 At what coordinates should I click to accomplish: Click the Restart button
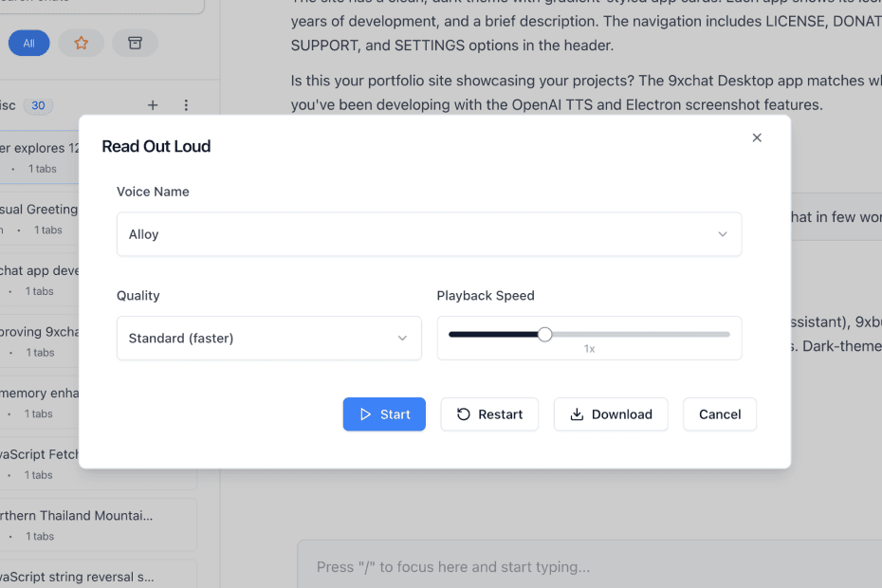coord(489,414)
